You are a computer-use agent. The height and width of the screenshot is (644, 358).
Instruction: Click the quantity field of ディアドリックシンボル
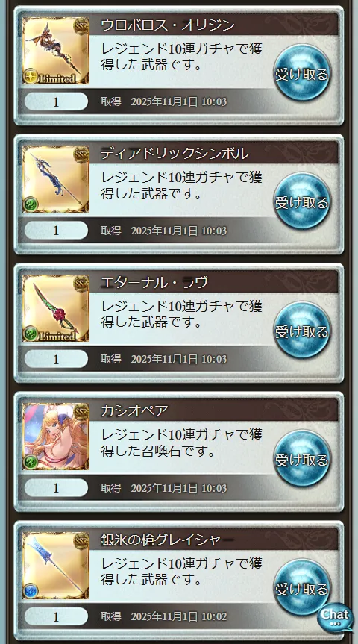56,231
